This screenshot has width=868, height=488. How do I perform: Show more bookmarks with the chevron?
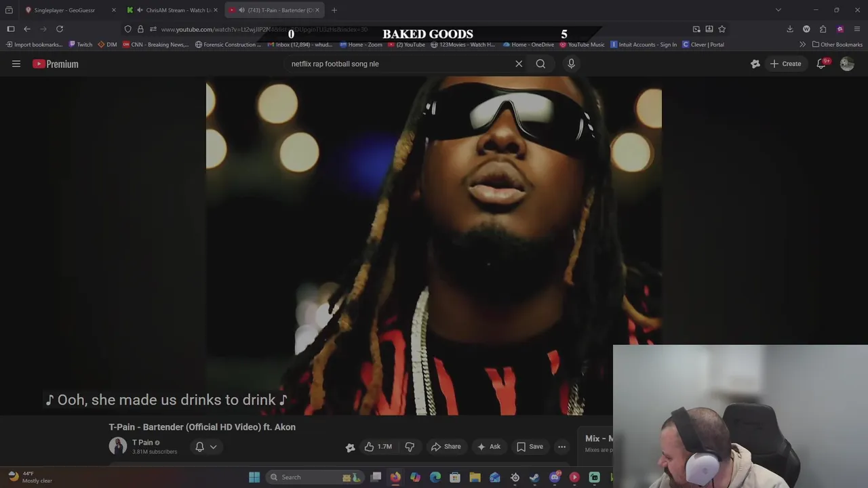pos(803,45)
